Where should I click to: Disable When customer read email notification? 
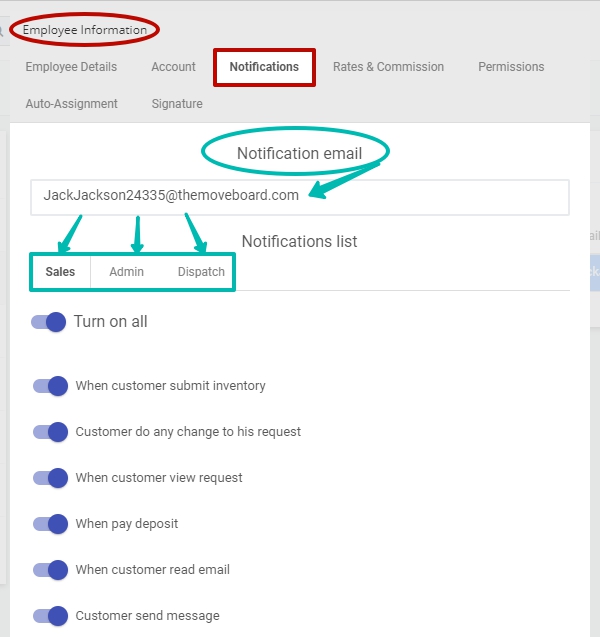click(x=50, y=570)
